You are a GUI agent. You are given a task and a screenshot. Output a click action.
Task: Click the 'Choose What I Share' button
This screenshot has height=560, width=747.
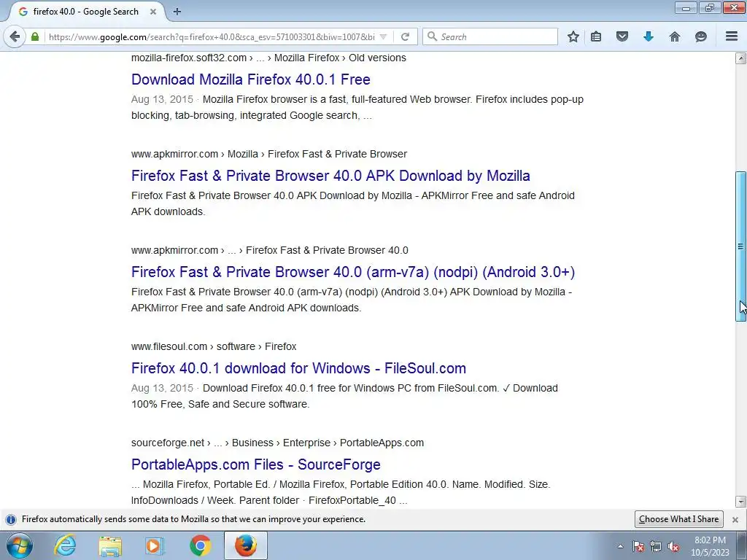click(679, 519)
